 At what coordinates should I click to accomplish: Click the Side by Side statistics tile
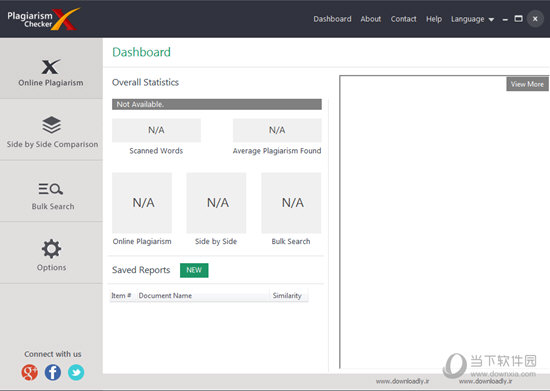click(216, 203)
